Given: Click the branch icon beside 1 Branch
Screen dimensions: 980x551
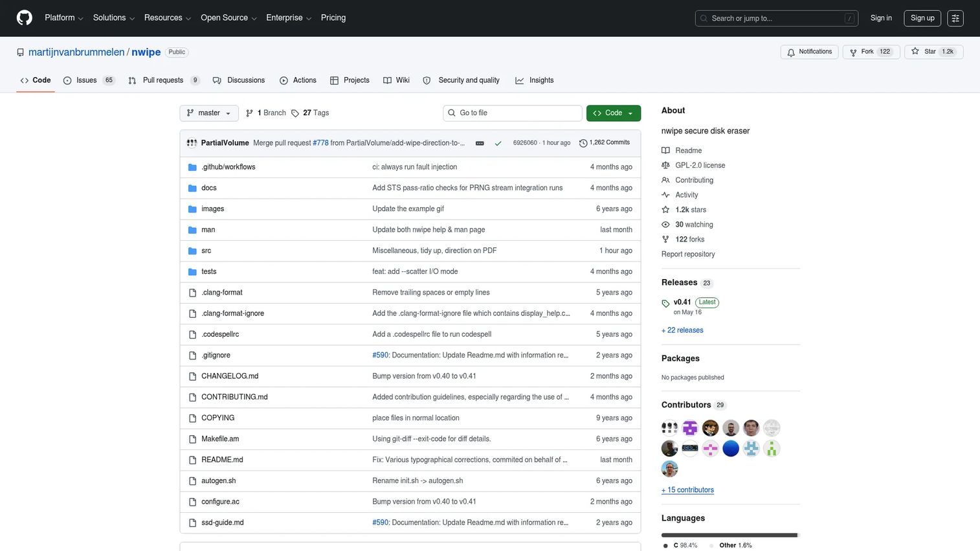Looking at the screenshot, I should (250, 113).
